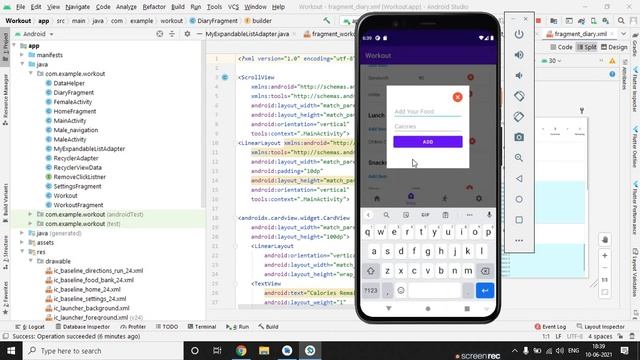Expand com.example.workout (androidTest) package
Image resolution: width=640 pixels, height=360 pixels.
click(x=30, y=214)
